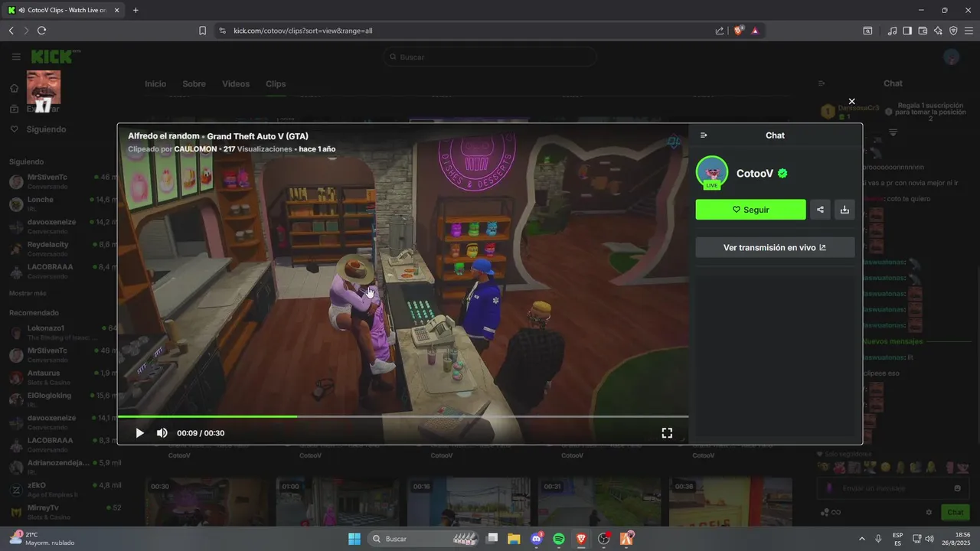The image size is (980, 551).
Task: Open the Leo AI sparkle icon
Action: point(938,31)
